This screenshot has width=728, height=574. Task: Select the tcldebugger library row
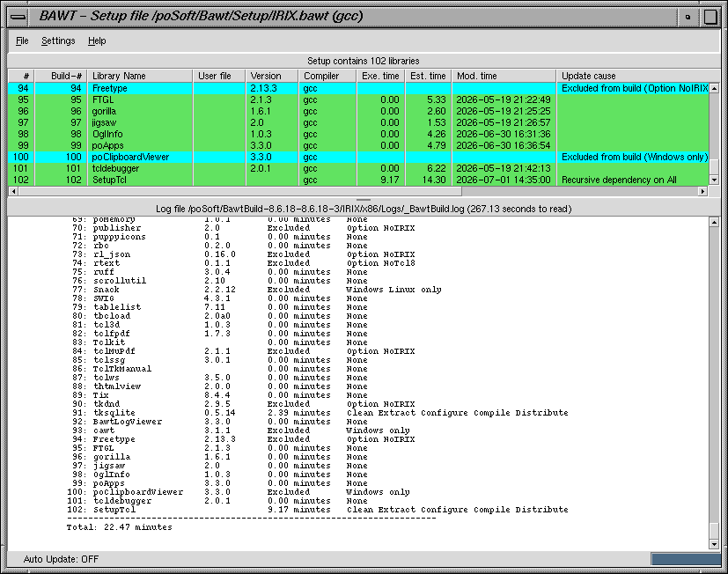358,168
